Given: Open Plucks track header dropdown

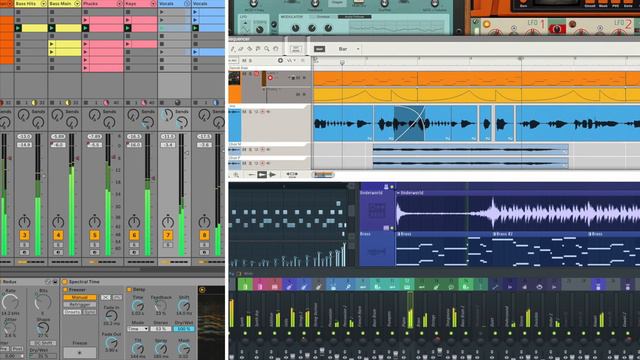Looking at the screenshot, I should click(x=119, y=4).
